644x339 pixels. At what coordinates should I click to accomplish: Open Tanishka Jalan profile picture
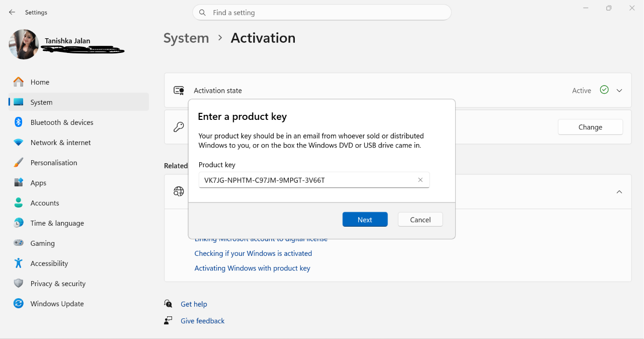click(x=24, y=44)
